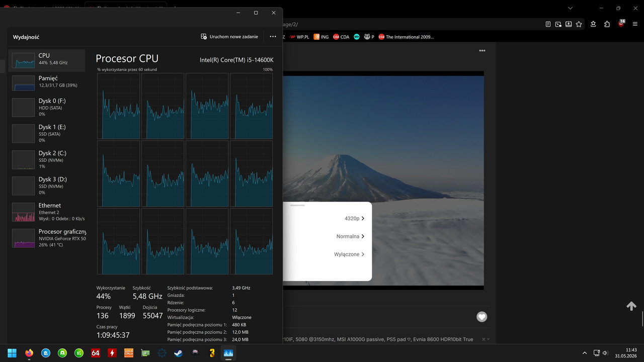Open Wyłączone option submenu
The width and height of the screenshot is (644, 362).
349,254
